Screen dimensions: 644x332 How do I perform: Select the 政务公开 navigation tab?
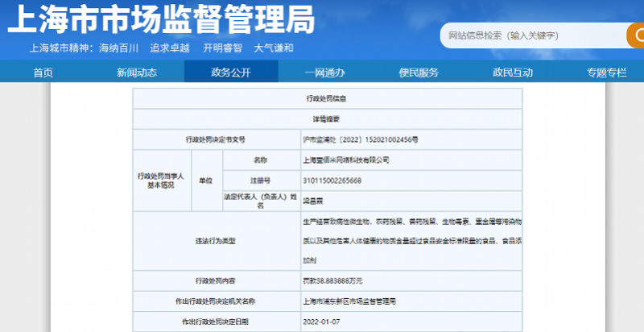[231, 73]
